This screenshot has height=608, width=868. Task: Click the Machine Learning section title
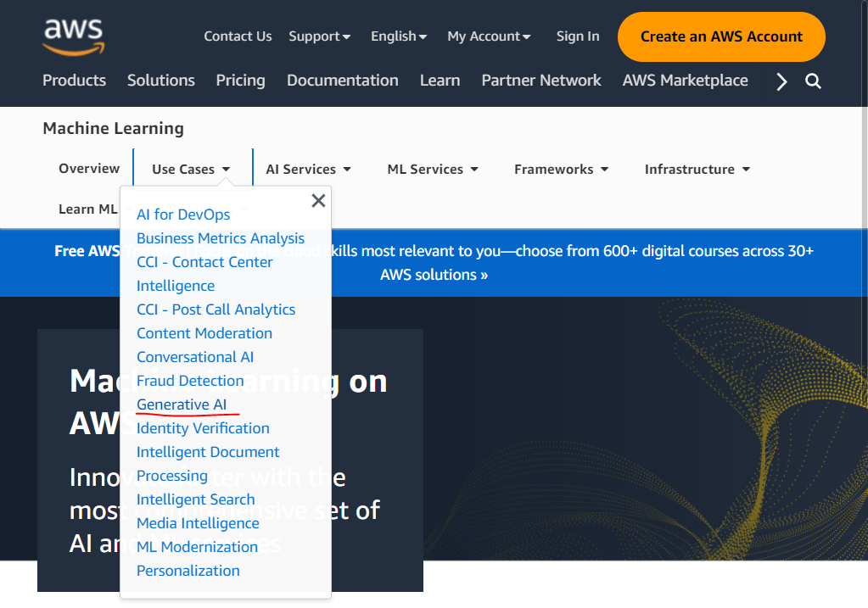[x=113, y=128]
